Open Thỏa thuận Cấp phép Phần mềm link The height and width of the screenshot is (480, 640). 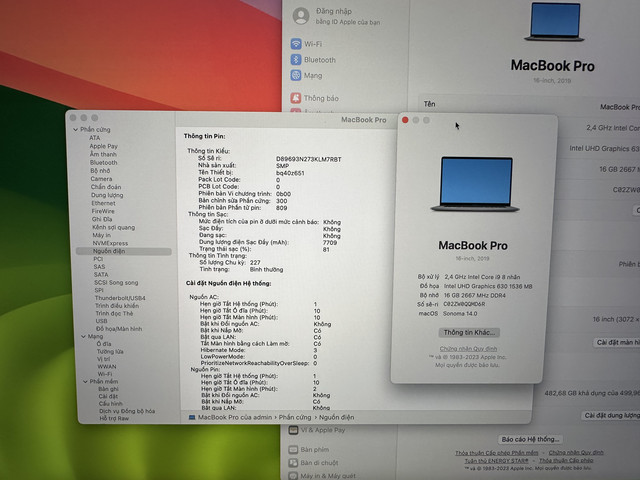click(497, 453)
